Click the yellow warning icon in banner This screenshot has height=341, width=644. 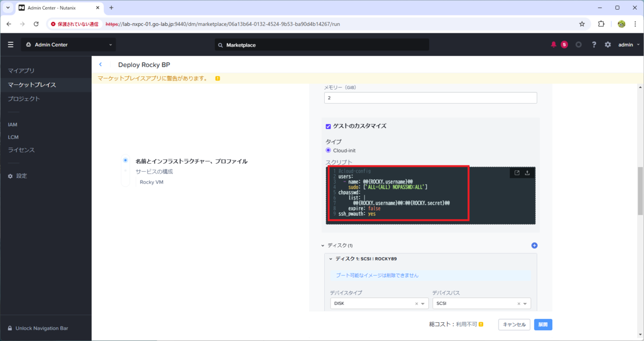217,78
